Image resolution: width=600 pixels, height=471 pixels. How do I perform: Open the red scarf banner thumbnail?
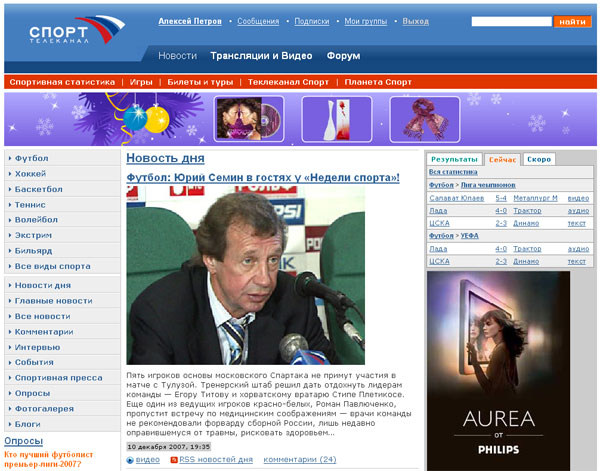click(417, 119)
